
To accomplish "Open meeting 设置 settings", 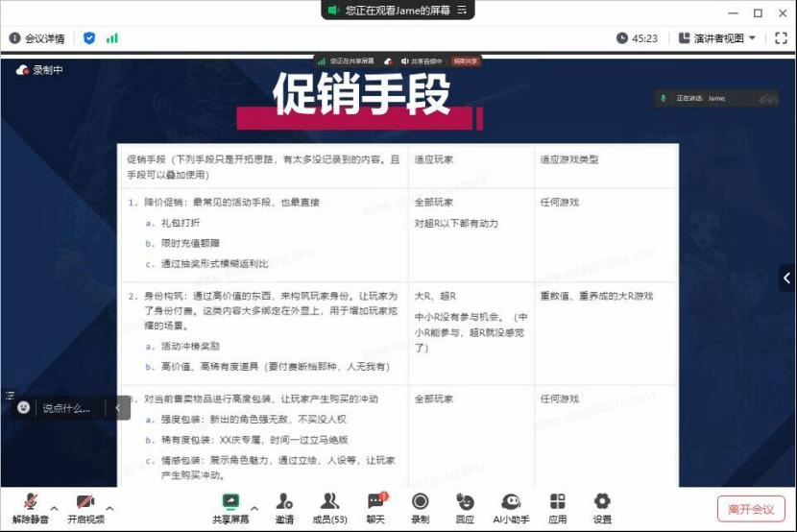I will point(602,506).
